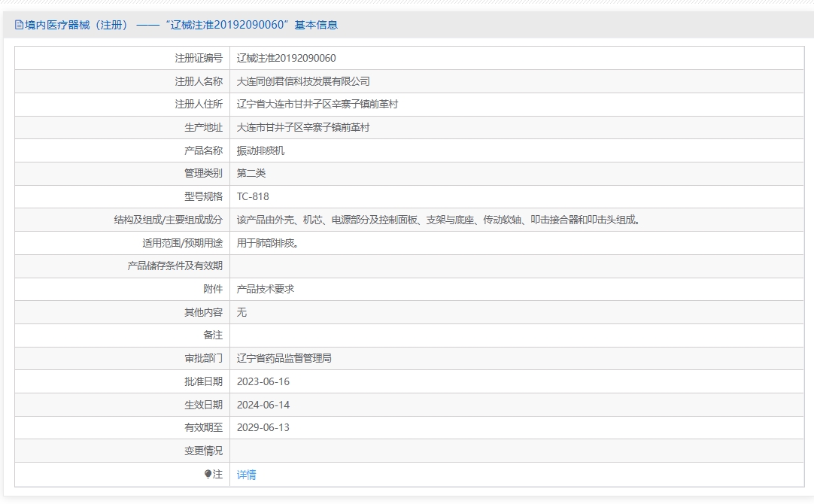Select effective date 2024-06-14
Viewport: 814px width, 504px height.
pos(263,405)
